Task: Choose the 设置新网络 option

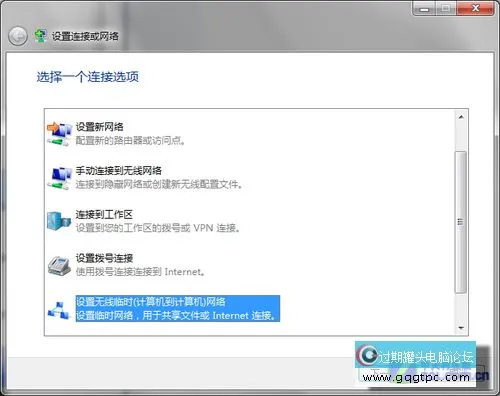Action: point(99,127)
